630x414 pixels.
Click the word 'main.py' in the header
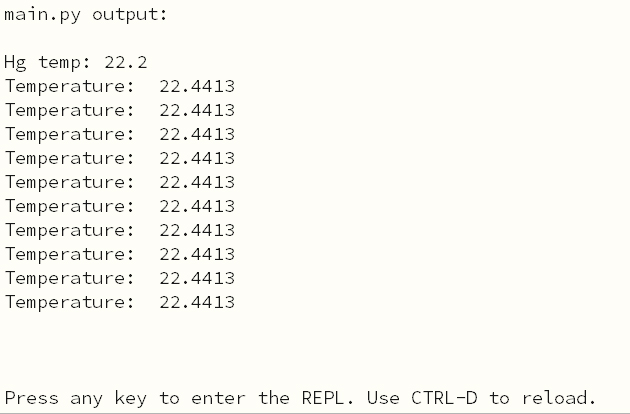(x=43, y=15)
